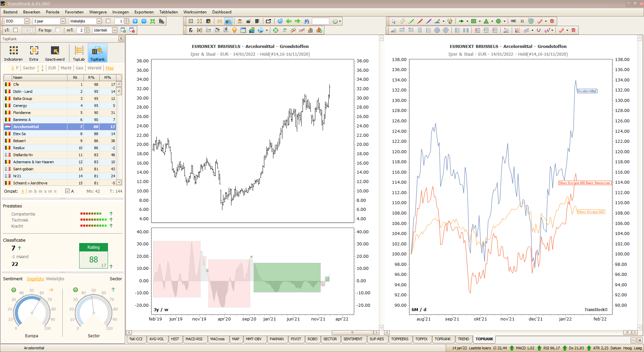
Task: Click the blue magnet U-shaped tool
Action: 539,30
